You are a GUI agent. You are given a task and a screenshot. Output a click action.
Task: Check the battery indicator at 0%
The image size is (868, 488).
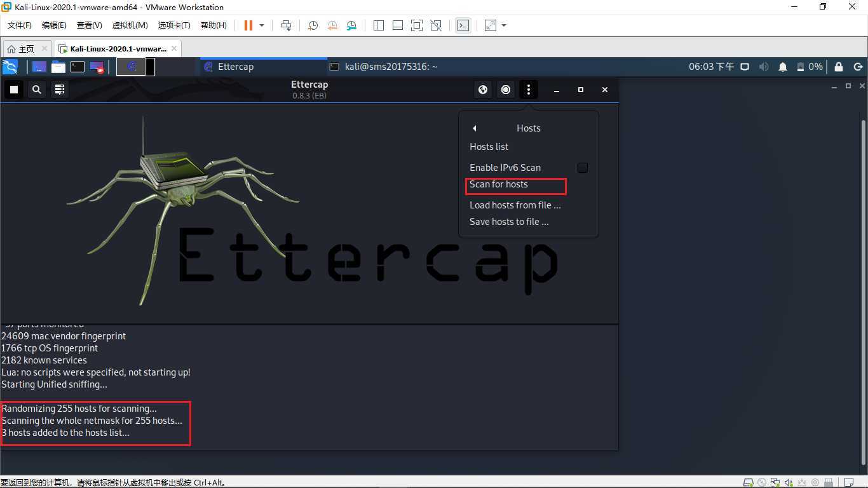point(810,66)
